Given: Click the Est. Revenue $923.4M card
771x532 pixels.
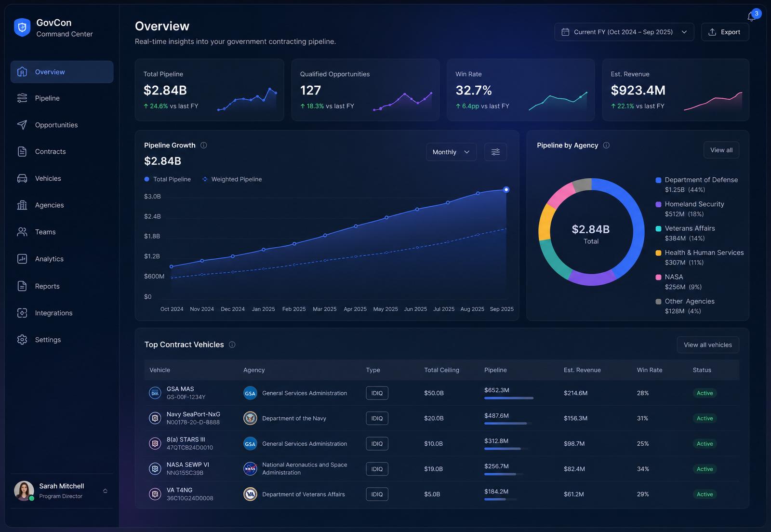Looking at the screenshot, I should tap(676, 90).
